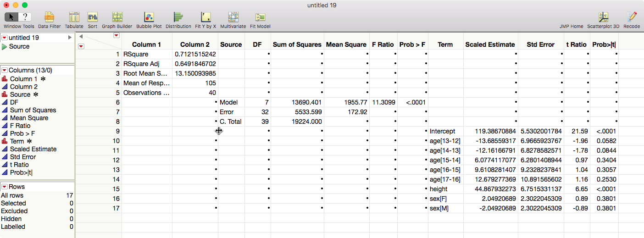
Task: Click the Sort toolbar icon
Action: click(x=92, y=17)
